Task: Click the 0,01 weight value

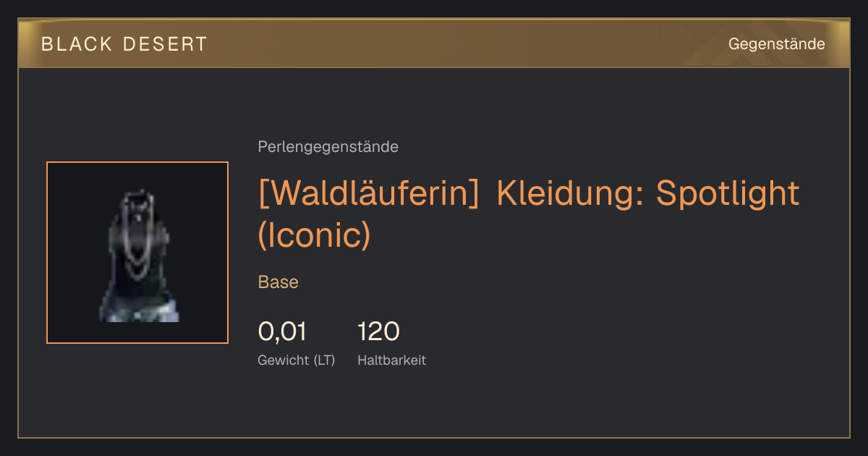Action: (282, 332)
